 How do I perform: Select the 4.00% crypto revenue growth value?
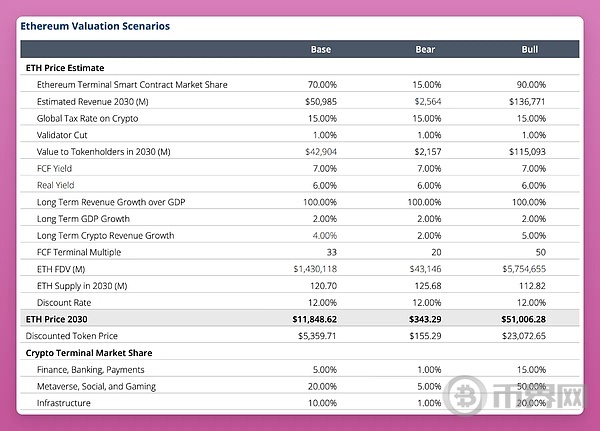pos(324,235)
